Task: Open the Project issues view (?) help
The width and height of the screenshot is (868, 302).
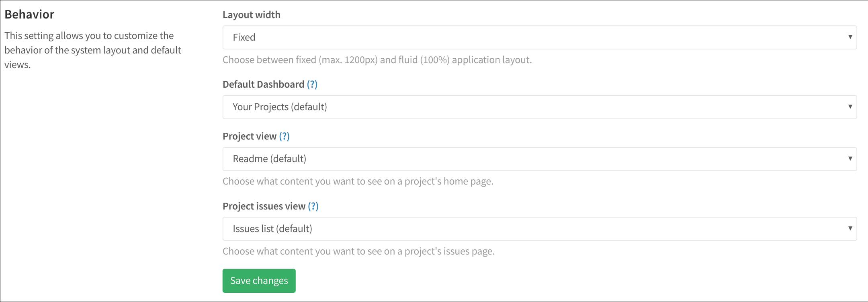Action: coord(313,206)
